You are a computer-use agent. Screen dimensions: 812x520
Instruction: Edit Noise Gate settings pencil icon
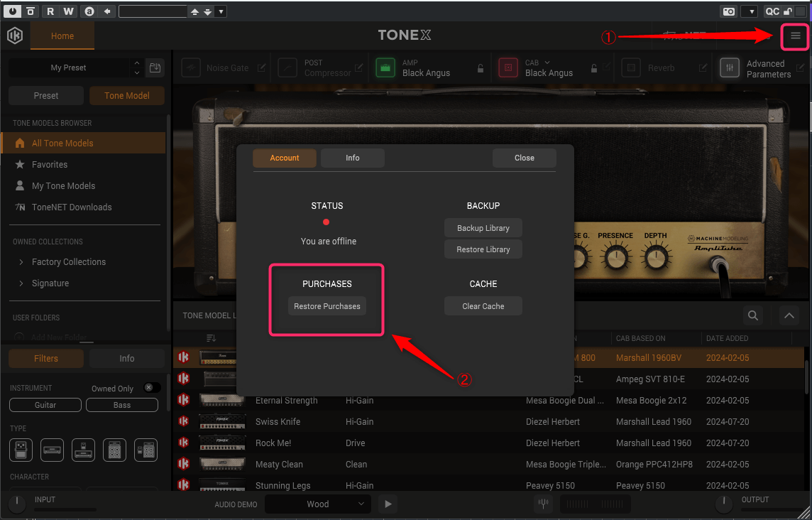[261, 67]
